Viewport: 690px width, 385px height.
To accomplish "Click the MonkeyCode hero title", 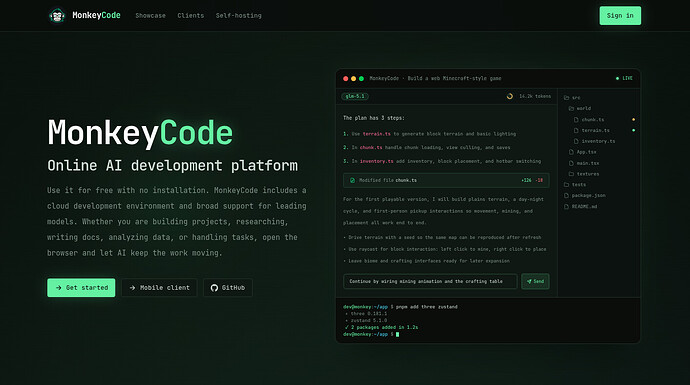I will 140,133.
